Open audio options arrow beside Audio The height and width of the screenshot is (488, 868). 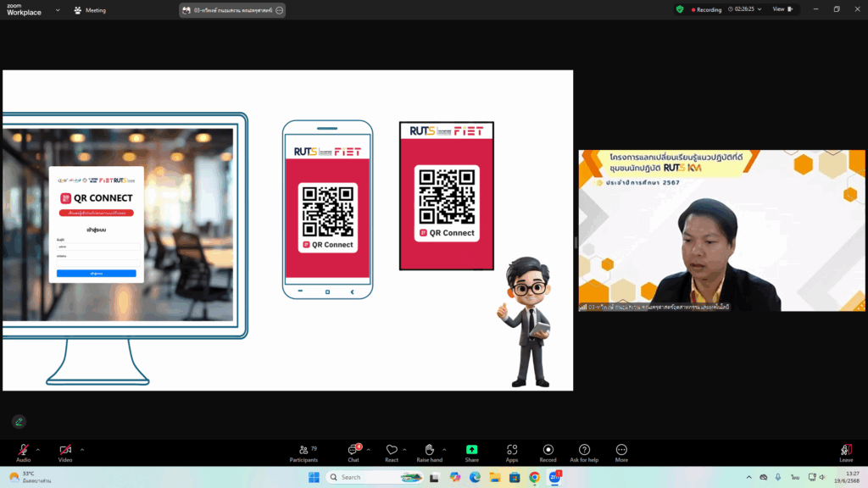pyautogui.click(x=37, y=450)
